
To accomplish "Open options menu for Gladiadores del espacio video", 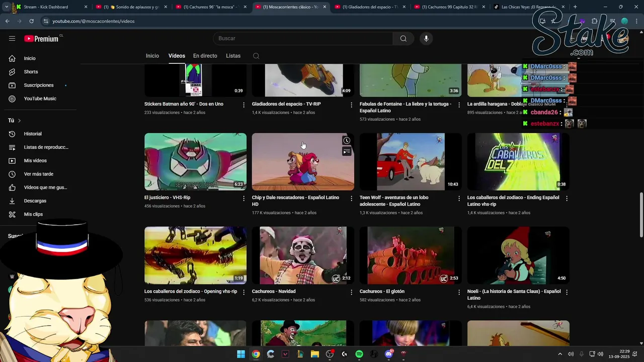I will tap(351, 105).
